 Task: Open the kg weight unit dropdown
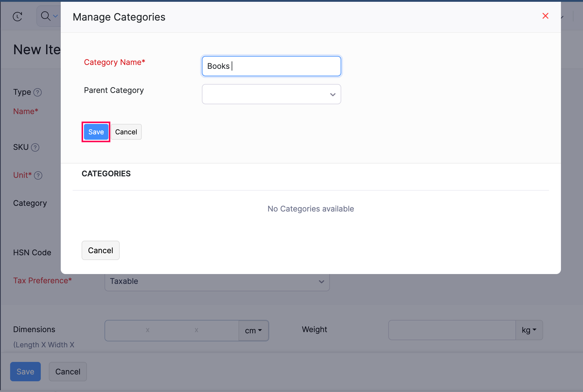coord(529,330)
